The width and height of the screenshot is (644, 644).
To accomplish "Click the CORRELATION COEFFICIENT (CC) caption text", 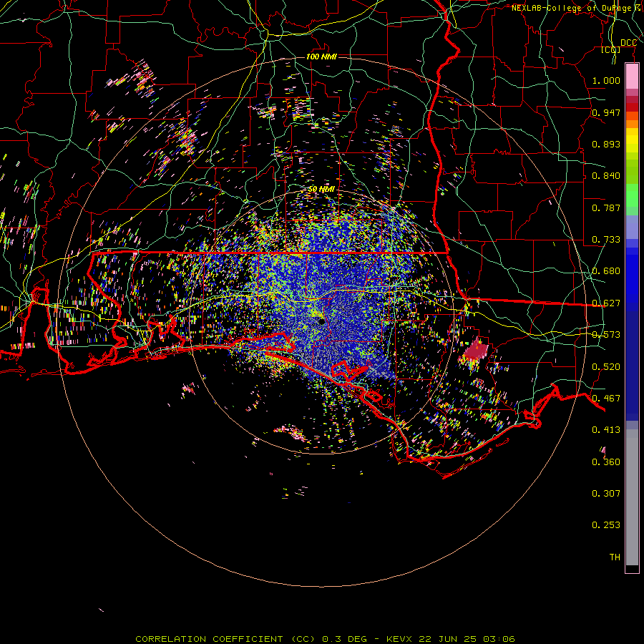I will pos(225,639).
